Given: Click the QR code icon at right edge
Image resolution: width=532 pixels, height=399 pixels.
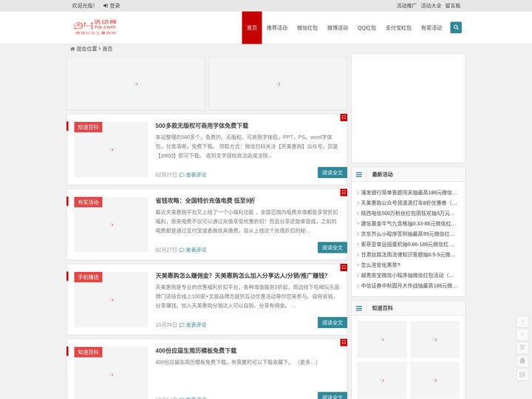Looking at the screenshot, I should tap(522, 375).
